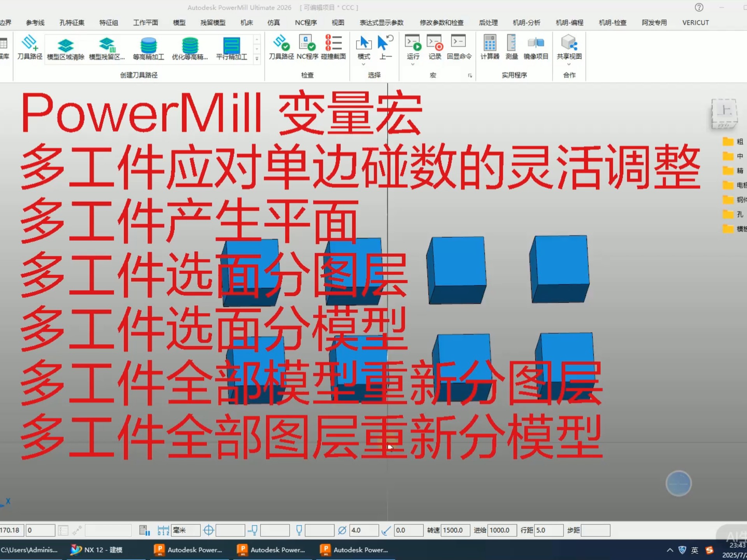Screen dimensions: 747x560
Task: Click the cutter tip icon in status bar
Action: [x=299, y=530]
